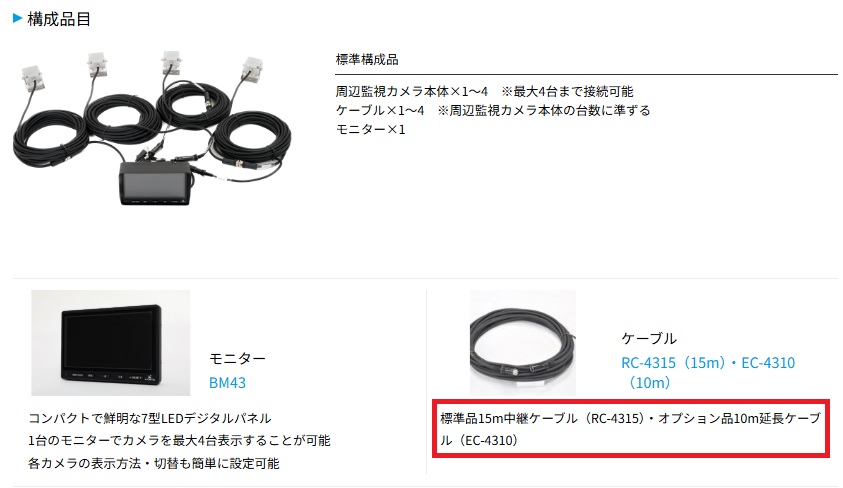Click the モニター product title
The width and height of the screenshot is (843, 488).
coord(237,358)
